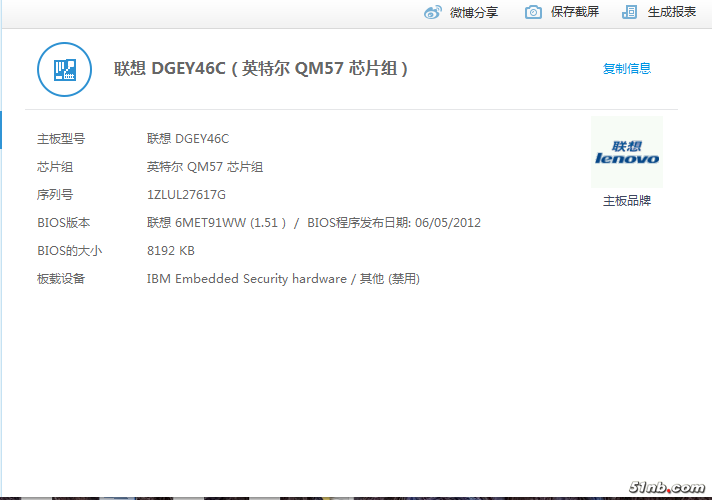Click the BIOS的大小 label
The width and height of the screenshot is (712, 500).
coord(69,251)
